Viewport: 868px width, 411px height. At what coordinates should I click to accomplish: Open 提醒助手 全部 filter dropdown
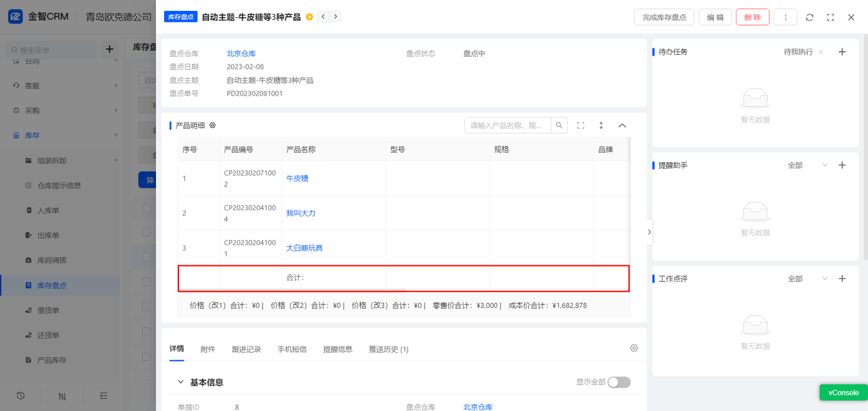[x=808, y=165]
